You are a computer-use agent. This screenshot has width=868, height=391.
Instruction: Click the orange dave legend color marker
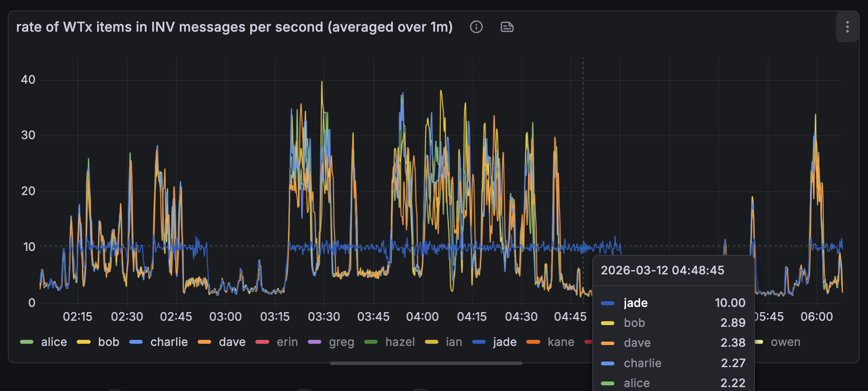[205, 342]
